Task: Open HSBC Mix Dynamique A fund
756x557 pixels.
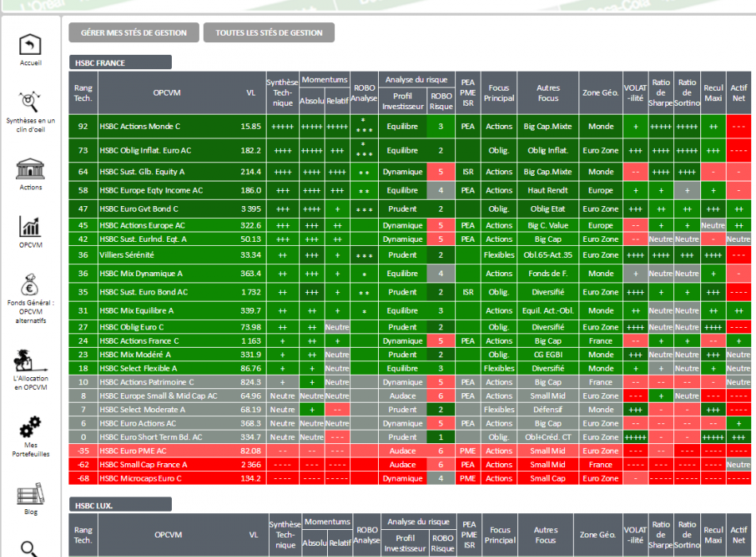Action: pos(141,274)
